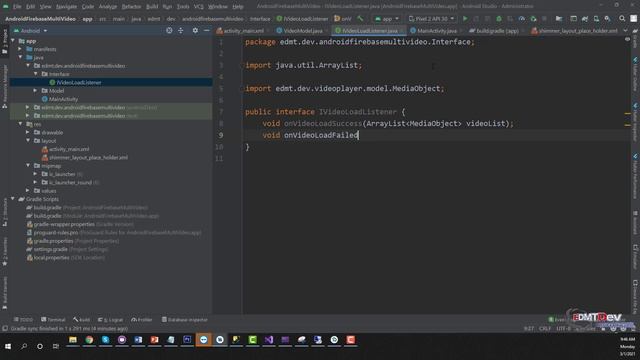Screen dimensions: 640x360
Task: Open Skype from the Windows taskbar
Action: click(x=105, y=340)
